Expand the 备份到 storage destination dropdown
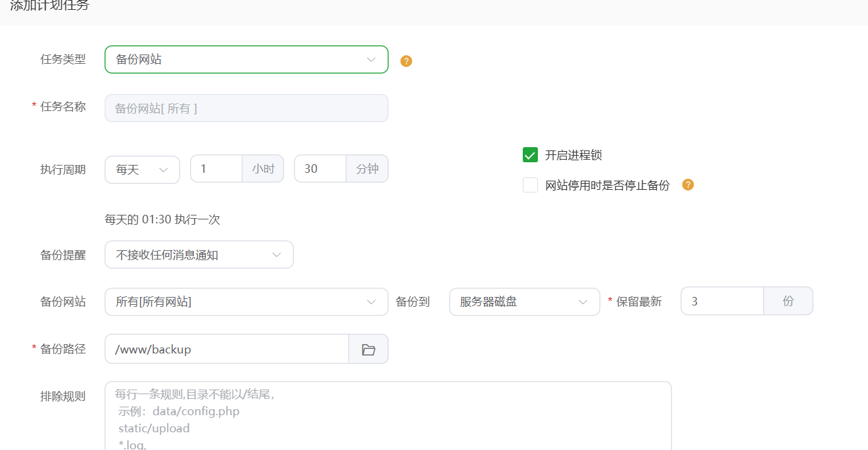 (x=524, y=302)
